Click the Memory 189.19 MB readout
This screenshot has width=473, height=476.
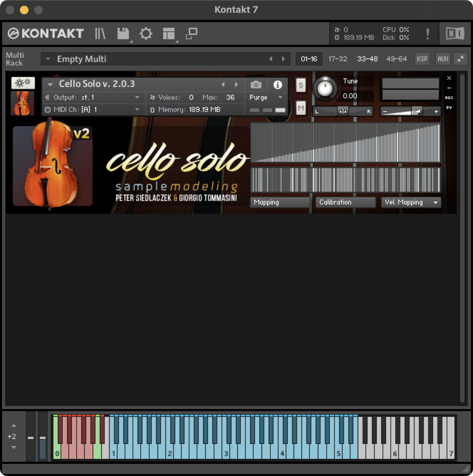[204, 110]
